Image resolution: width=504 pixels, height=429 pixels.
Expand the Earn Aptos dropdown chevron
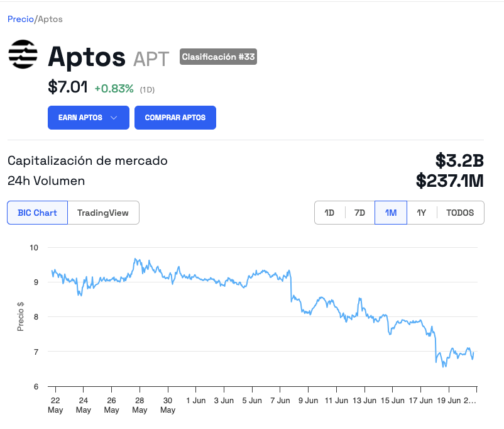(114, 118)
